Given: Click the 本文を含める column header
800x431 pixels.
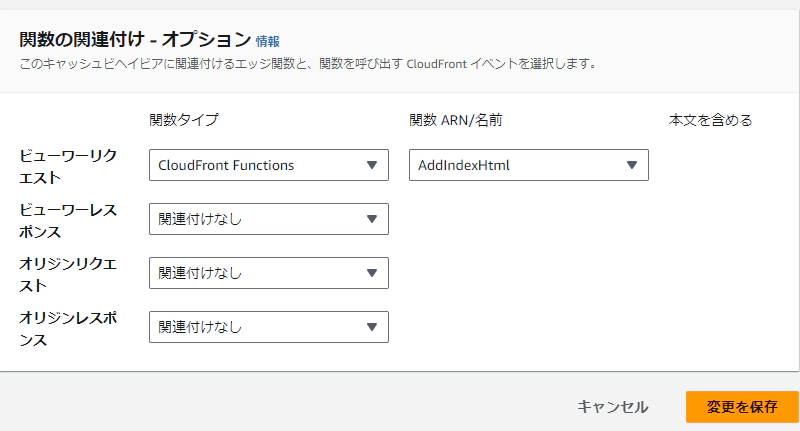Looking at the screenshot, I should 710,120.
